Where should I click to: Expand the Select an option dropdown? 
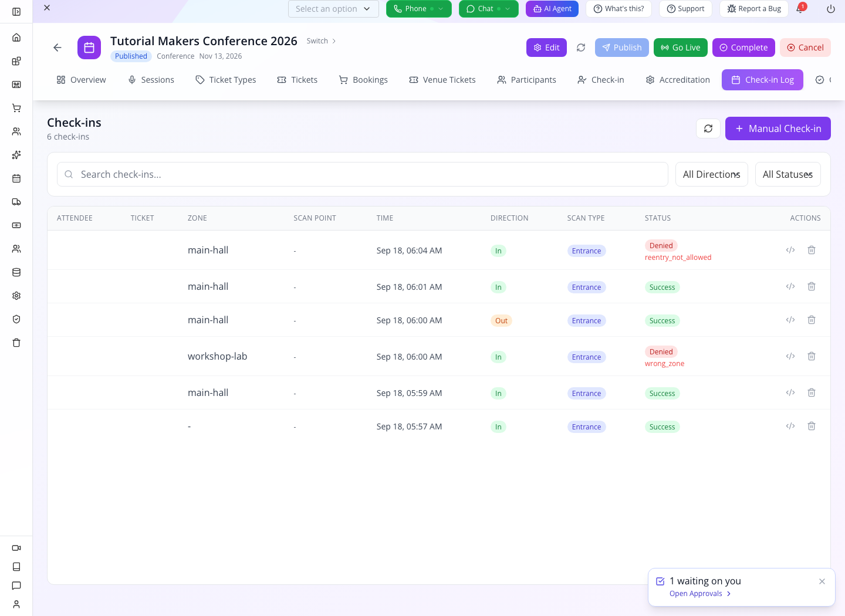[333, 9]
